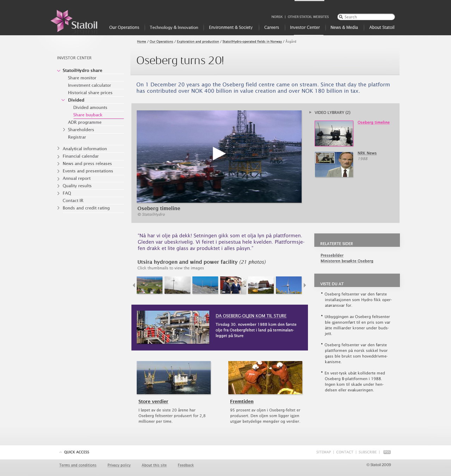Go to Home breadcrumb
This screenshot has height=476, width=451.
[142, 42]
